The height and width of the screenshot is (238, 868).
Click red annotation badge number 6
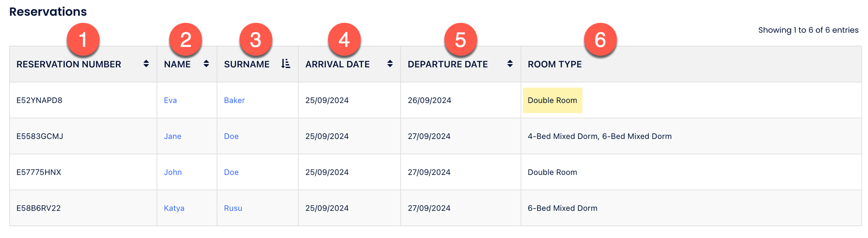[600, 40]
